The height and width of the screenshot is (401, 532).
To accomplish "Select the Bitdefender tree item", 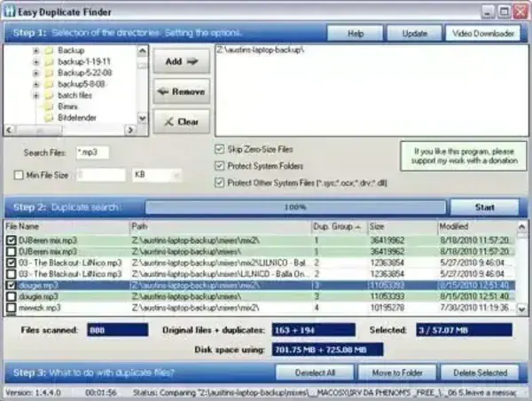I will click(77, 118).
